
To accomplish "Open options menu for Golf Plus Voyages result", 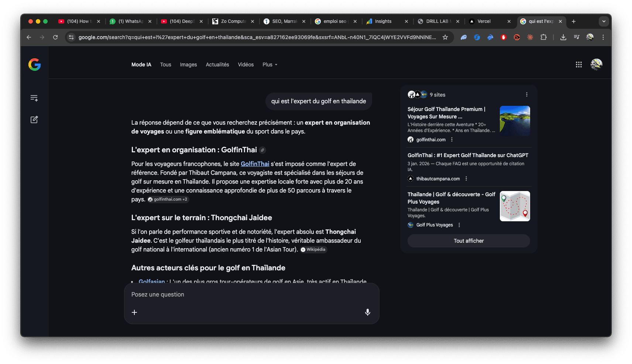I will click(459, 225).
